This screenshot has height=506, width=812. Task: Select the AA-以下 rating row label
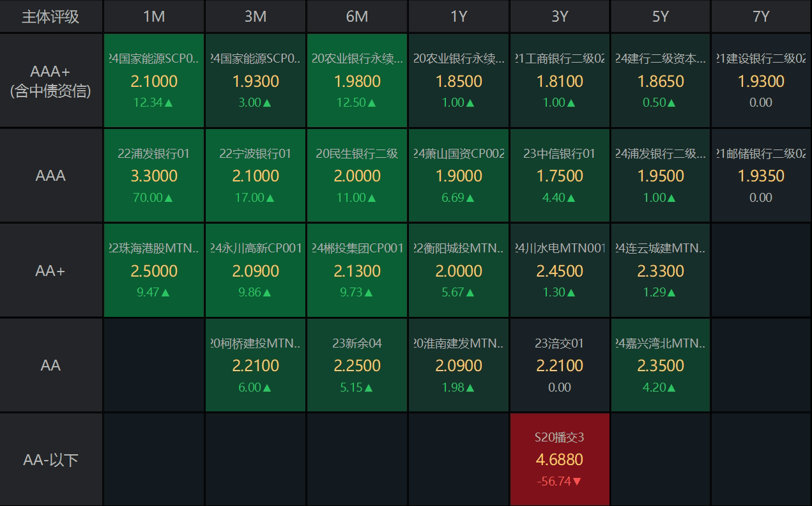51,460
